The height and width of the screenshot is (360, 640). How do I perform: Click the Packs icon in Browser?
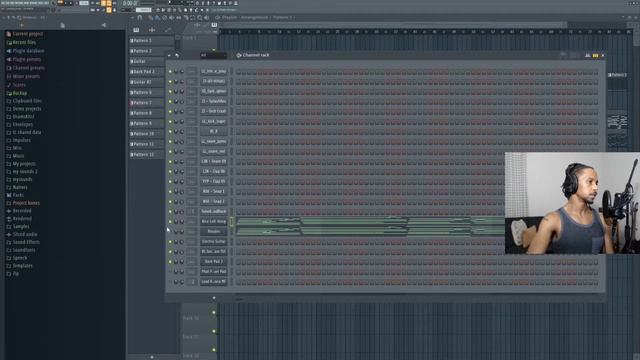(x=9, y=195)
